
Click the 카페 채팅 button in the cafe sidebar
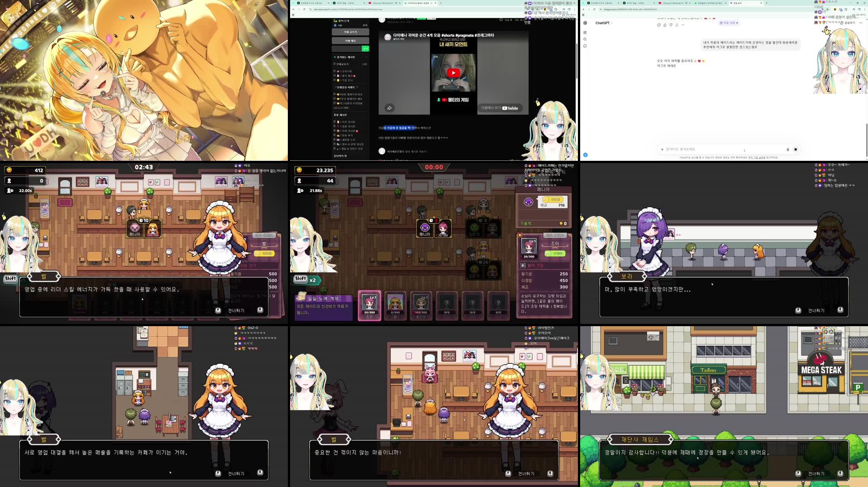click(x=350, y=41)
